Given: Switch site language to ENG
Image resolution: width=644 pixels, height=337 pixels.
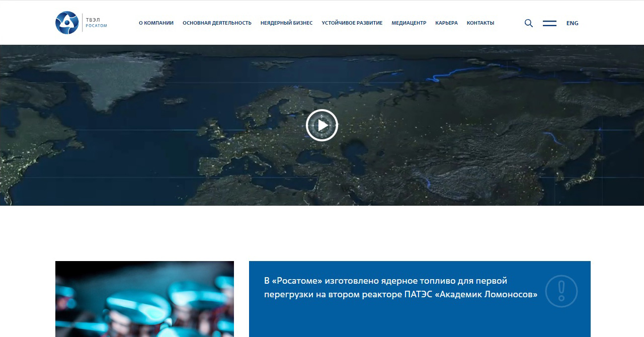Looking at the screenshot, I should click(x=572, y=23).
